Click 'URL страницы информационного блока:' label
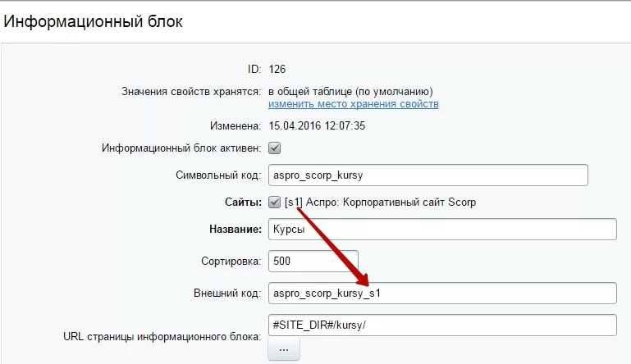 162,337
